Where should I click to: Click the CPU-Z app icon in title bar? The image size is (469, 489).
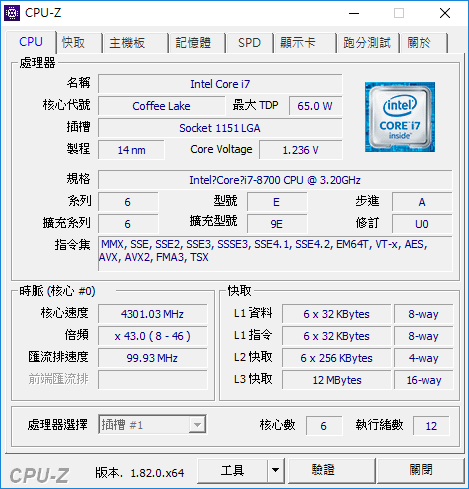pyautogui.click(x=12, y=13)
